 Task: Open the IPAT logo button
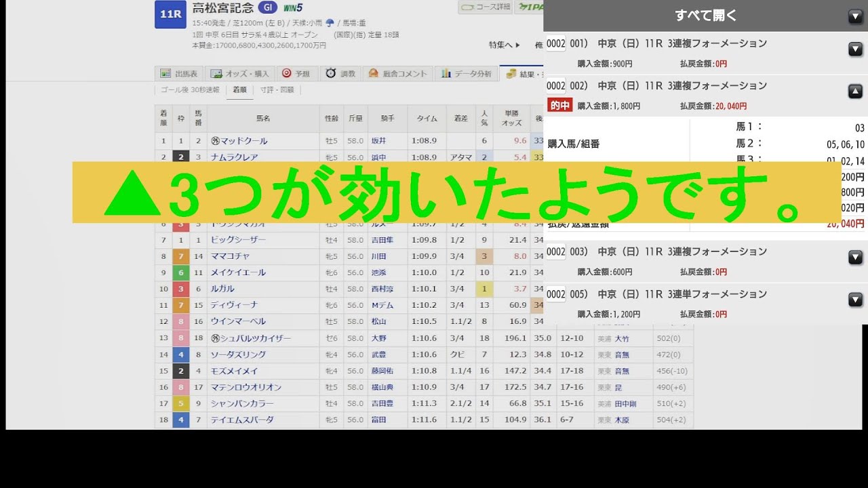click(x=532, y=7)
